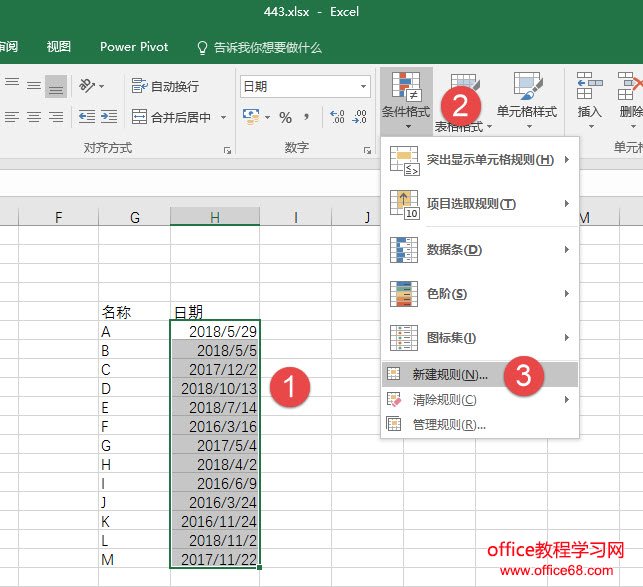The width and height of the screenshot is (643, 587).
Task: Click the comma style number icon
Action: [309, 118]
